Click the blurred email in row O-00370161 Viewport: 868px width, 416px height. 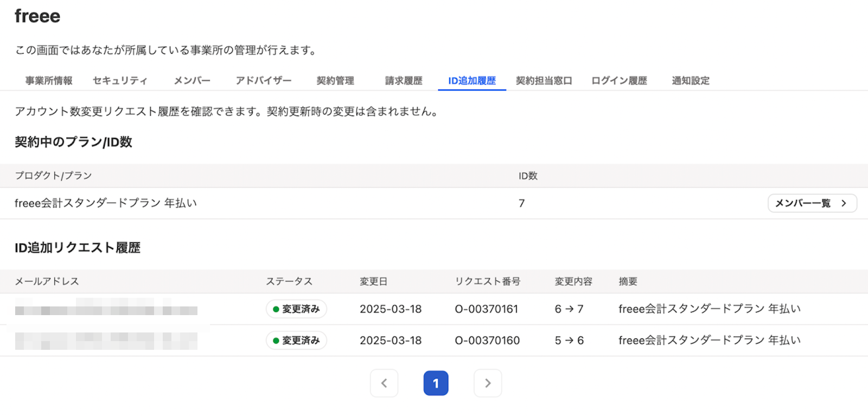coord(106,307)
